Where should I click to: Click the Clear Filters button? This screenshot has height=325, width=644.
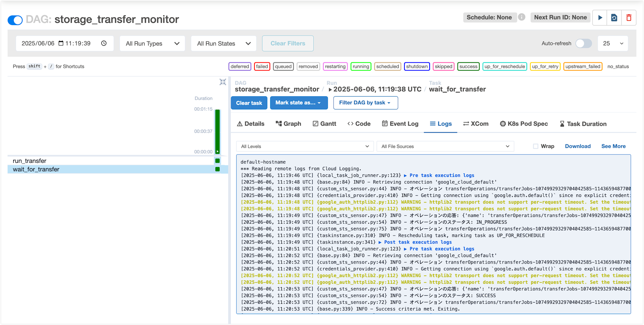point(288,43)
